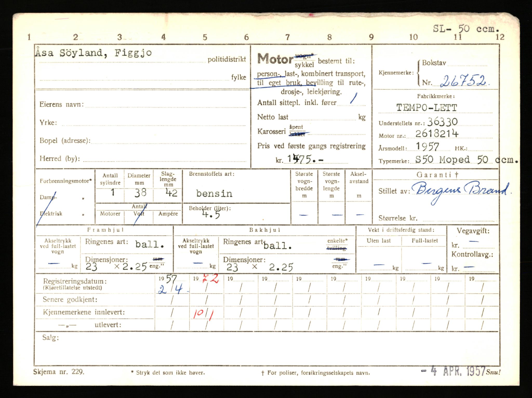The image size is (532, 398).
Task: Click the 'Registreringsdatum:' row label
Action: [75, 281]
